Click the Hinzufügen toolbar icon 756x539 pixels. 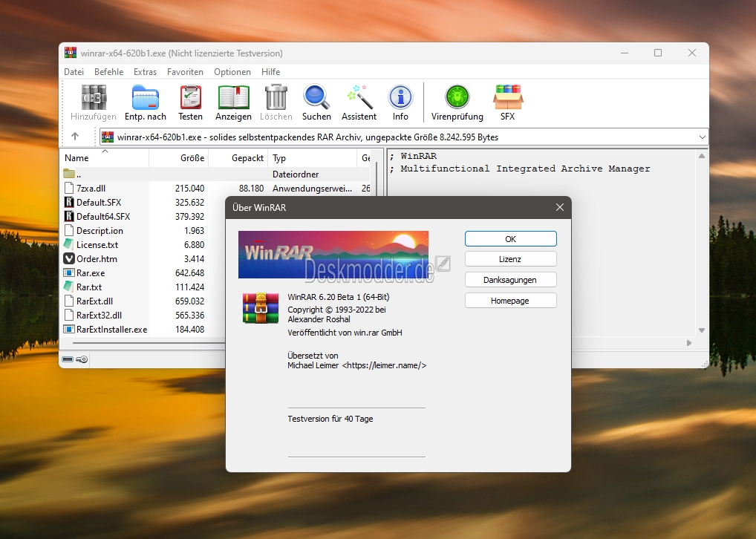point(94,98)
